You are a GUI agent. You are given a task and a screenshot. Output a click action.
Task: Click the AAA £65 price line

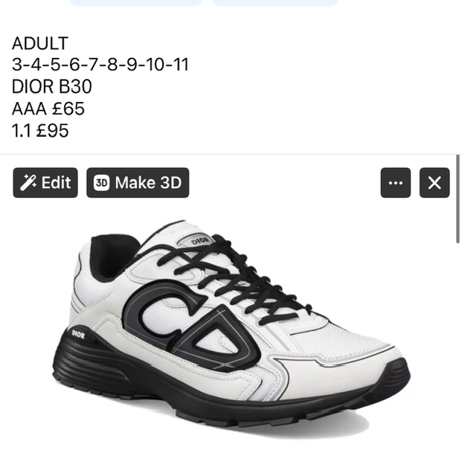(x=48, y=109)
